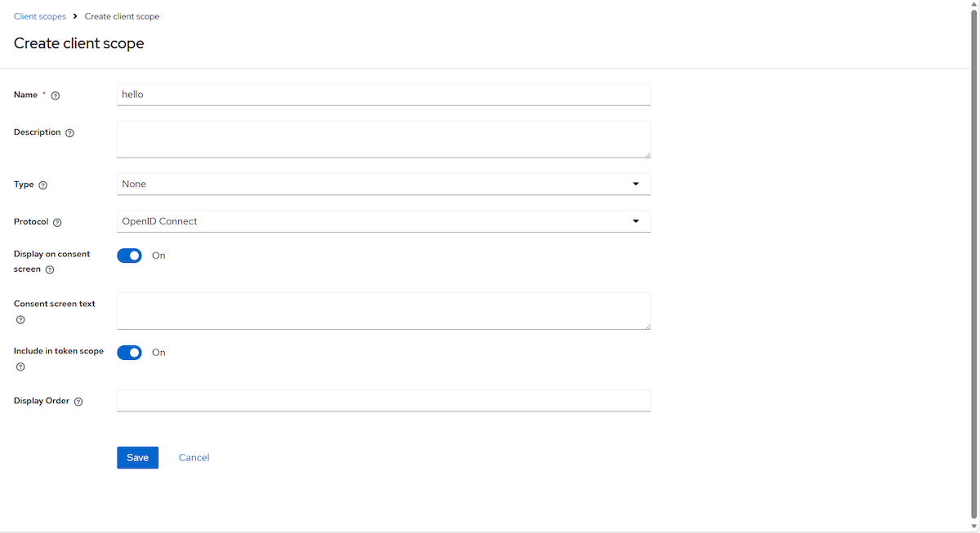Show help for the Type field

(43, 185)
